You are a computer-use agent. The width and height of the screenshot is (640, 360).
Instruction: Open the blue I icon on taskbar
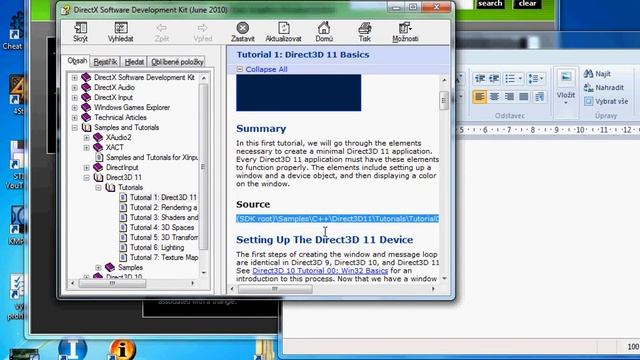[x=72, y=348]
